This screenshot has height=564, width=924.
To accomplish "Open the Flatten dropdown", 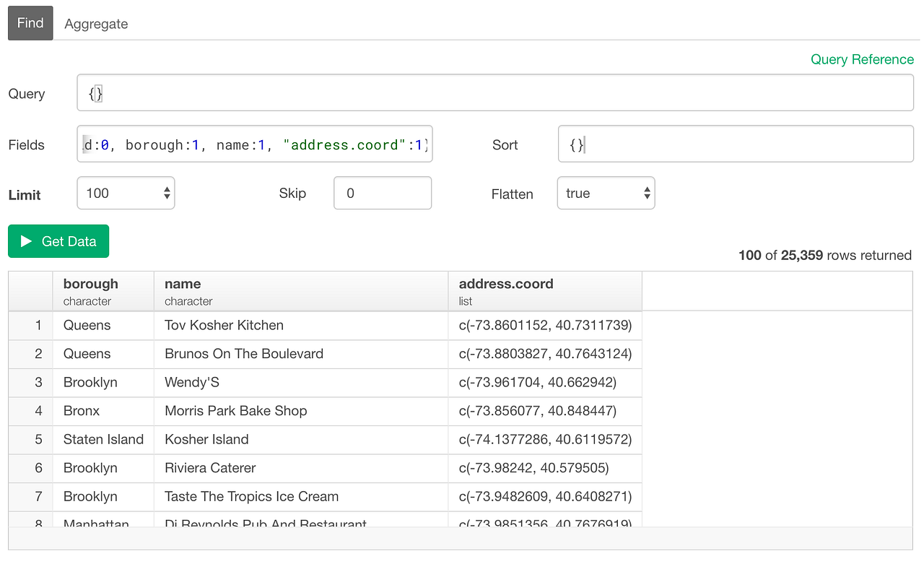I will pos(605,193).
